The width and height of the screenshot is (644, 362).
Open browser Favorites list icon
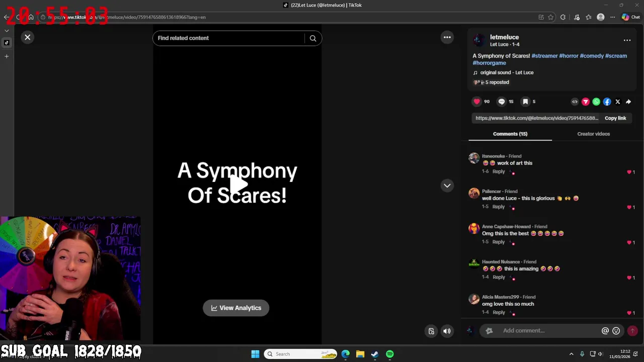[588, 17]
